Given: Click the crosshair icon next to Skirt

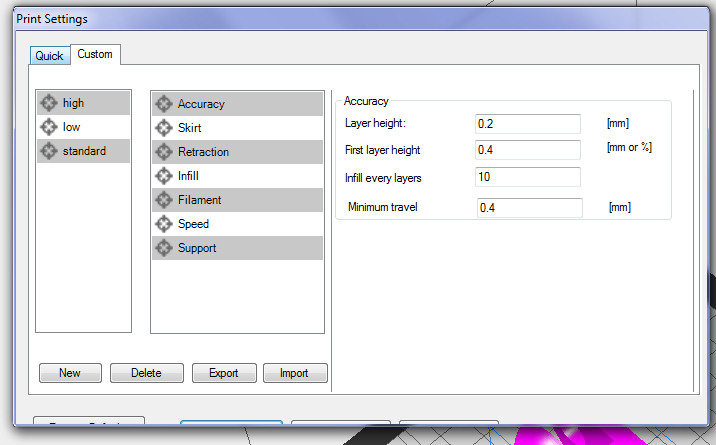Looking at the screenshot, I should point(163,128).
